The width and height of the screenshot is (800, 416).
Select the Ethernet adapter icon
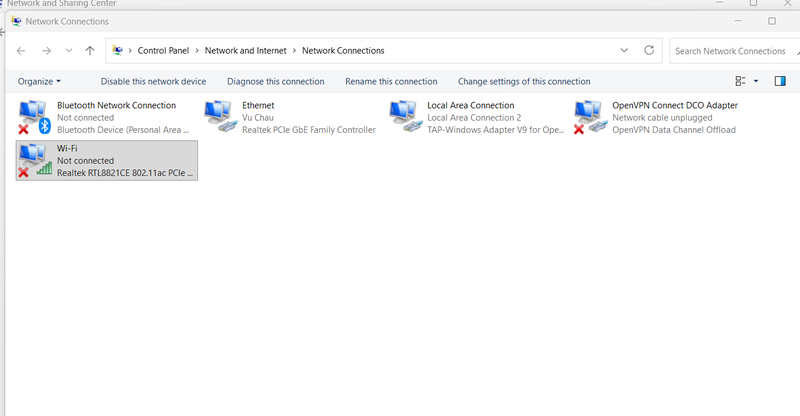point(221,117)
